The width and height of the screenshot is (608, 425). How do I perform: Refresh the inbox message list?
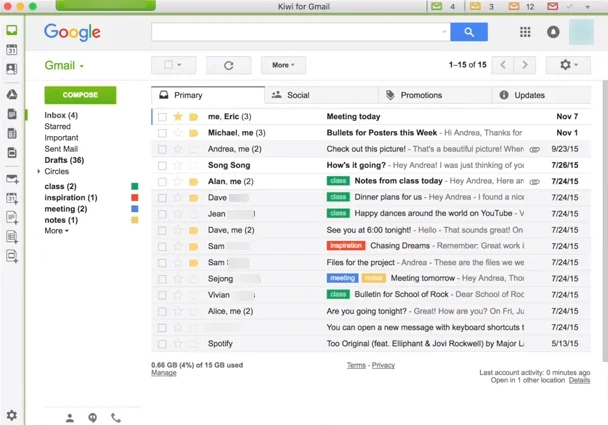point(228,65)
